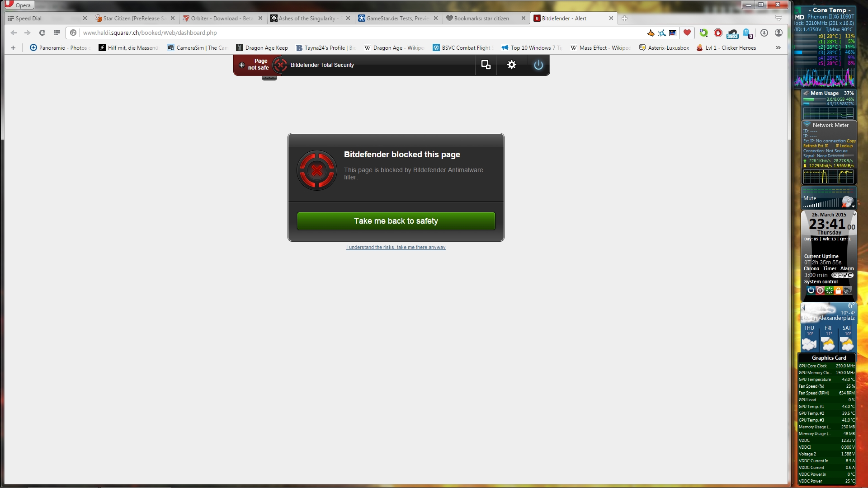Viewport: 868px width, 488px height.
Task: Expand the clock gadget chevron
Action: 854,213
